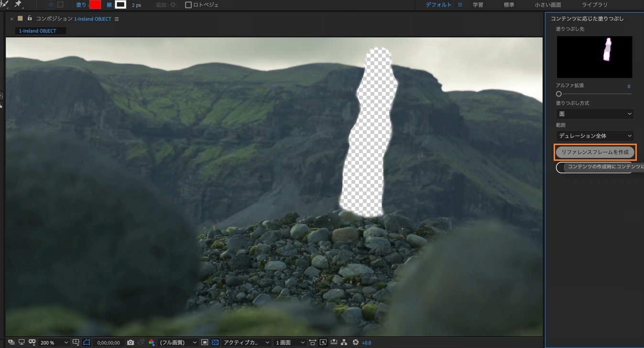This screenshot has height=348, width=644.
Task: Open the 塗りつぶし方式 dropdown showing 面
Action: (x=595, y=114)
